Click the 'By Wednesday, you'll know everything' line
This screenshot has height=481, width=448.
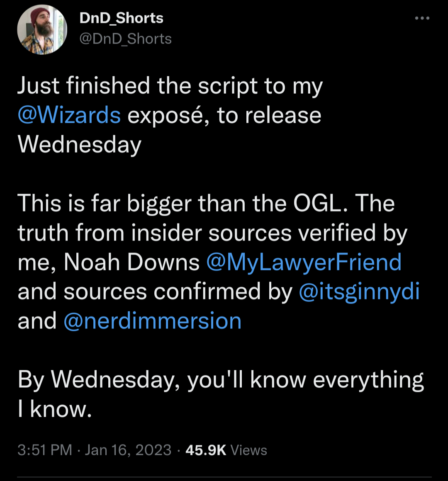pos(221,380)
